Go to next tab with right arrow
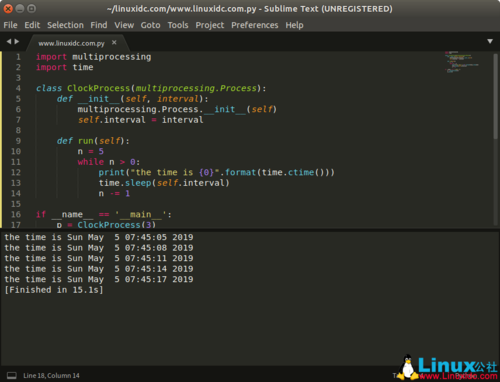 coord(17,41)
